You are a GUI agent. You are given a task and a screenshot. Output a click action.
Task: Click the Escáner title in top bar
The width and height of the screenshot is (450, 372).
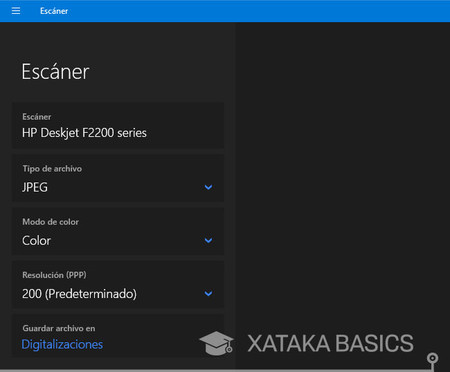click(x=54, y=11)
